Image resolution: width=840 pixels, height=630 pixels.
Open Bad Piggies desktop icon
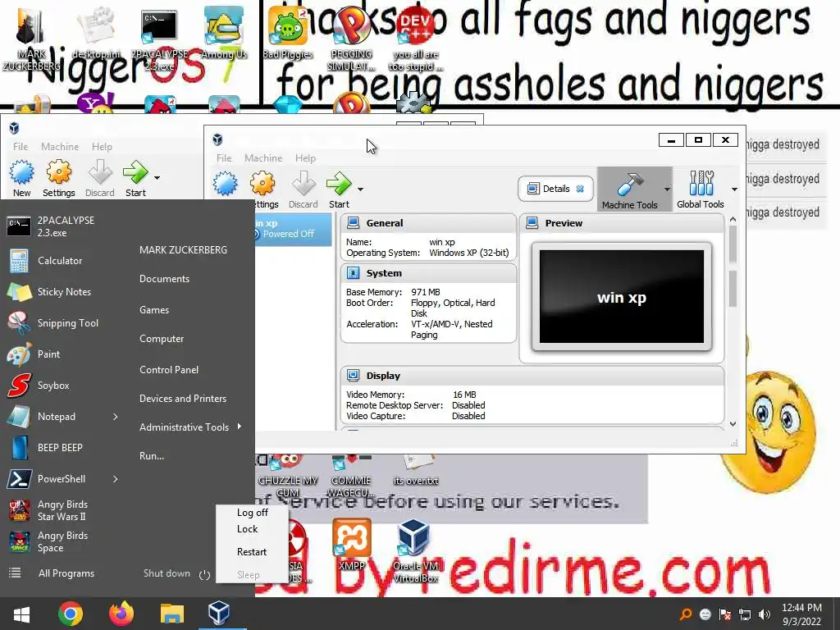(288, 32)
